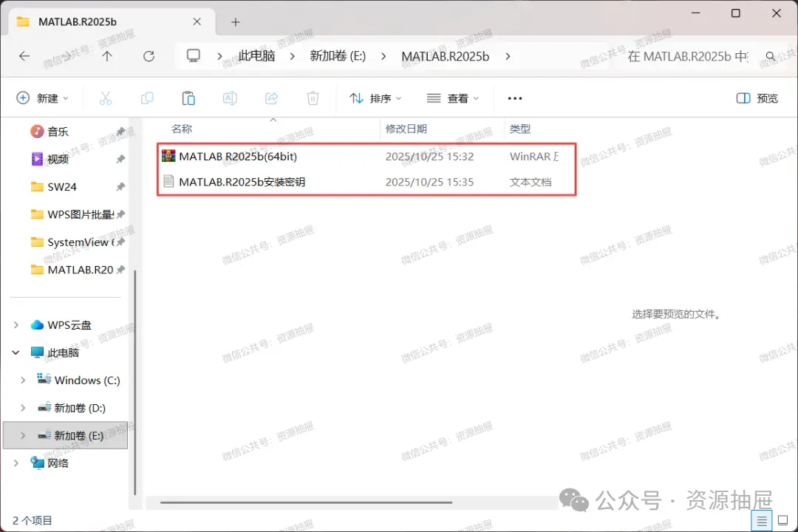Click the Rename icon in toolbar
The width and height of the screenshot is (798, 532).
pyautogui.click(x=230, y=98)
